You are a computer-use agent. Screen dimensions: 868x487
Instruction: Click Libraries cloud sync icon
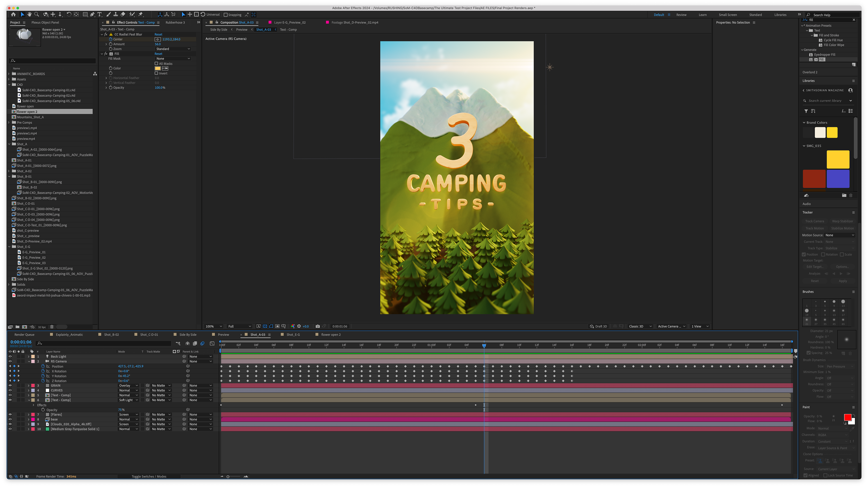coord(806,196)
